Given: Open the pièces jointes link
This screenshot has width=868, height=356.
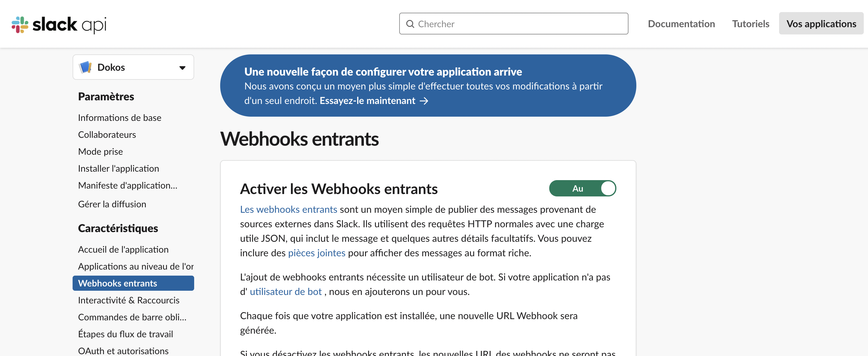Looking at the screenshot, I should click(x=316, y=253).
